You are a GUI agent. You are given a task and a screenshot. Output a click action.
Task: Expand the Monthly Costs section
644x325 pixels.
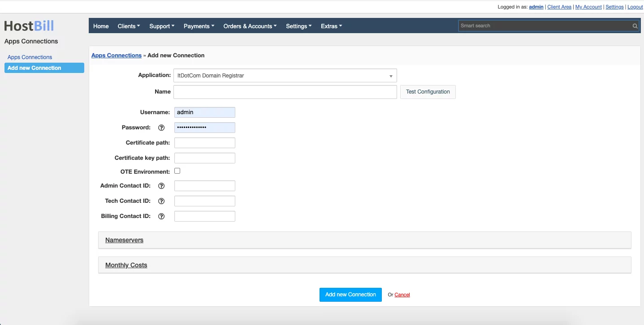[126, 265]
